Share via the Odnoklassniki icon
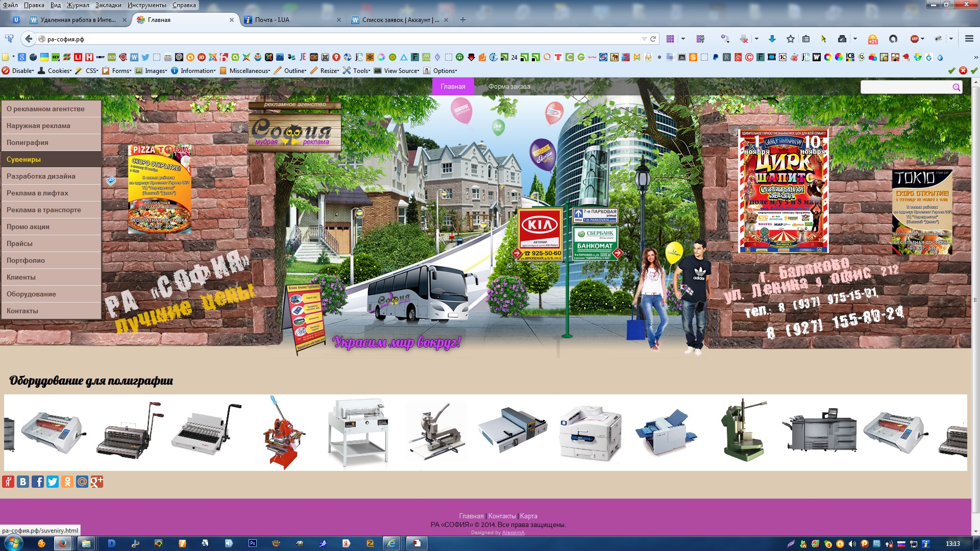Screen dimensions: 980x551 click(x=67, y=482)
